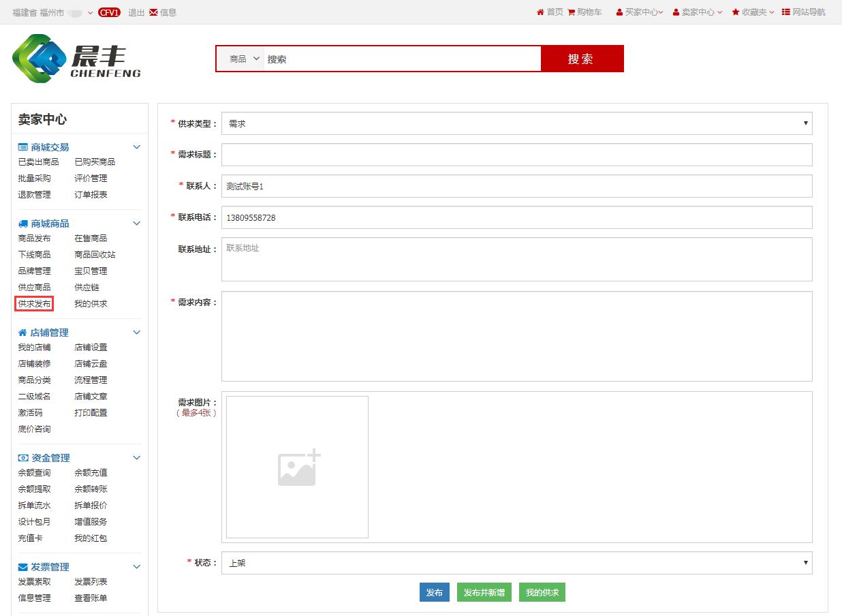This screenshot has height=616, width=842.
Task: Click the envelope icon beside 信息
Action: 153,12
